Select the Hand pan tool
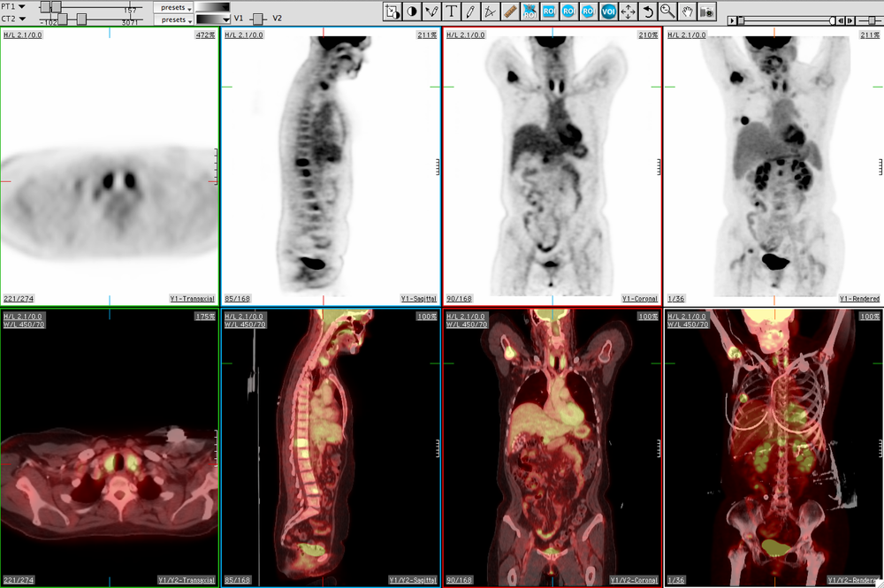The width and height of the screenshot is (884, 588). [686, 11]
